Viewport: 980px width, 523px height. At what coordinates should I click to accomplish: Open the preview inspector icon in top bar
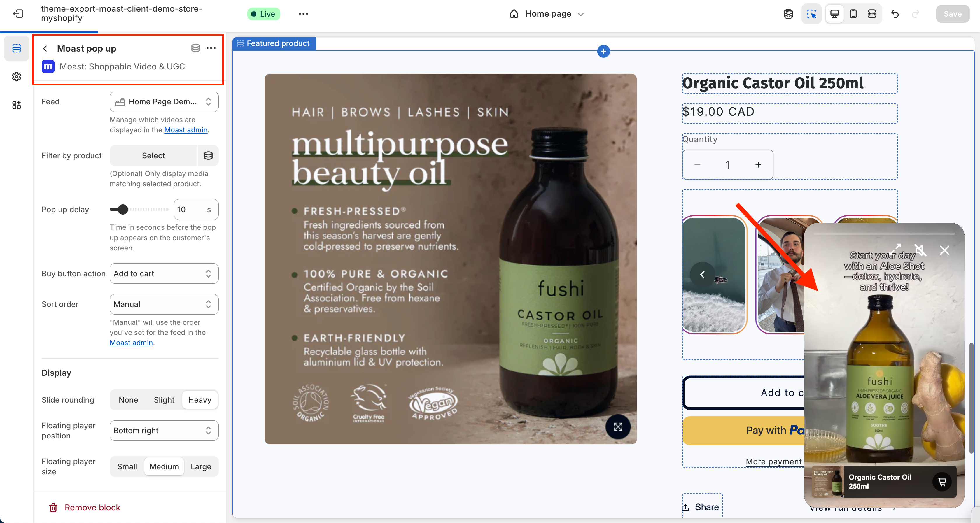pyautogui.click(x=788, y=14)
